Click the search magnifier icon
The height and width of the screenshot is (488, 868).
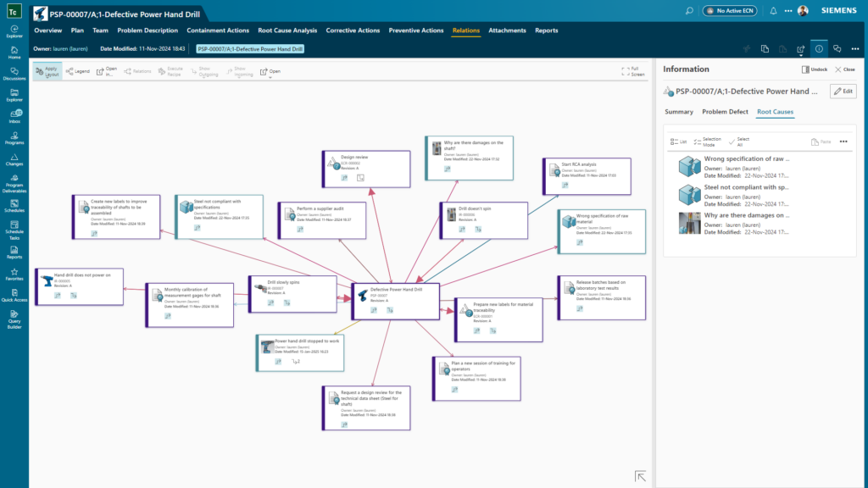[x=688, y=10]
